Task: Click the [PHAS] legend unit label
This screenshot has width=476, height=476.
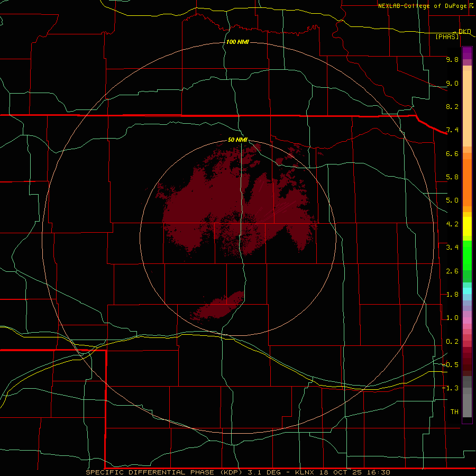Action: click(447, 37)
